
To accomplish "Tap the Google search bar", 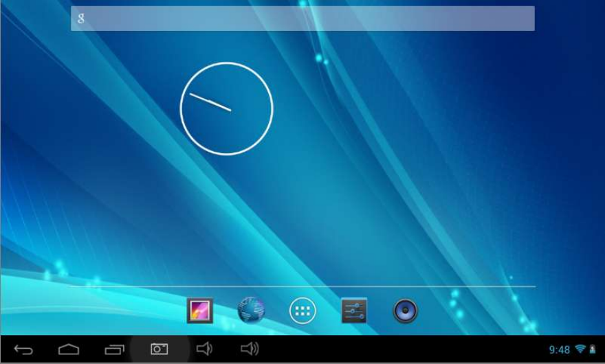I will [x=303, y=18].
